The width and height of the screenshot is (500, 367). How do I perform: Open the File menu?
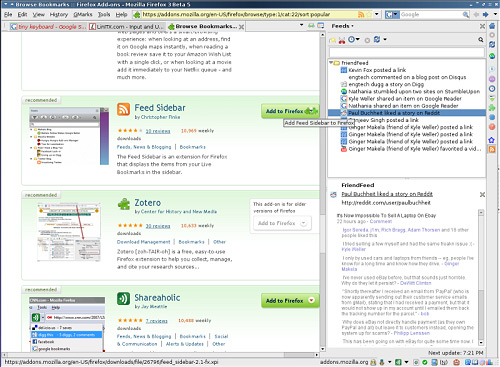8,14
